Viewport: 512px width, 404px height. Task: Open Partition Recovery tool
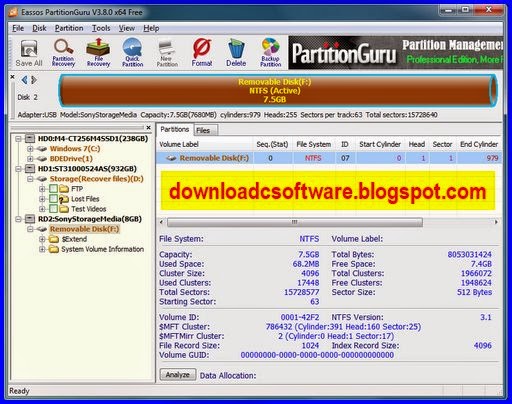pos(63,53)
